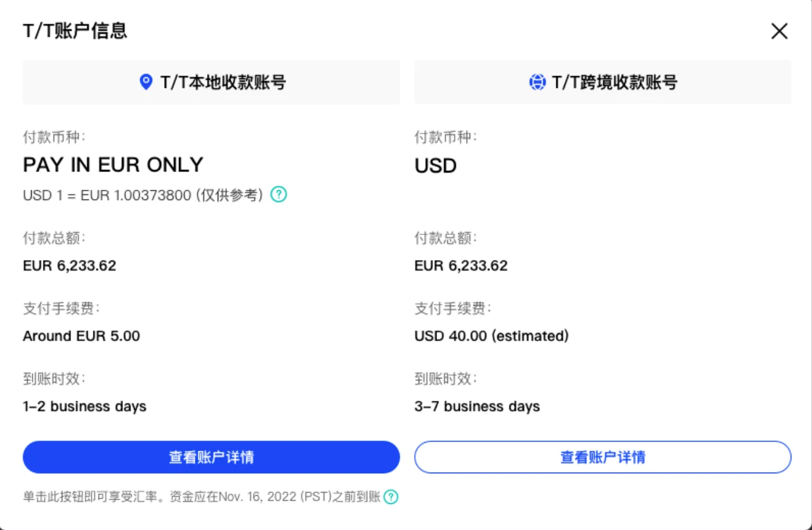The width and height of the screenshot is (812, 530).
Task: Click the globe icon for cross-border account
Action: [537, 82]
